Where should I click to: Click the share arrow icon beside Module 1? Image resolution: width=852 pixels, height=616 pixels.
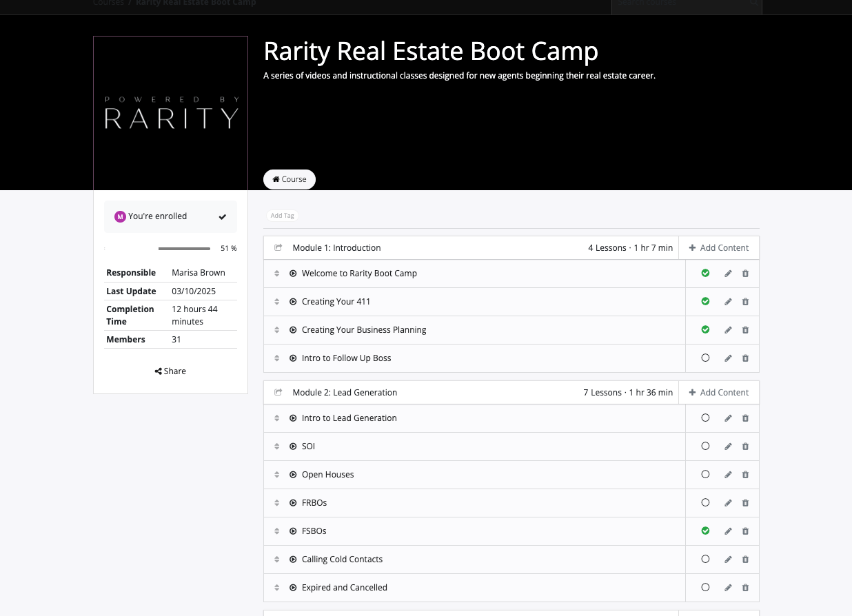278,248
